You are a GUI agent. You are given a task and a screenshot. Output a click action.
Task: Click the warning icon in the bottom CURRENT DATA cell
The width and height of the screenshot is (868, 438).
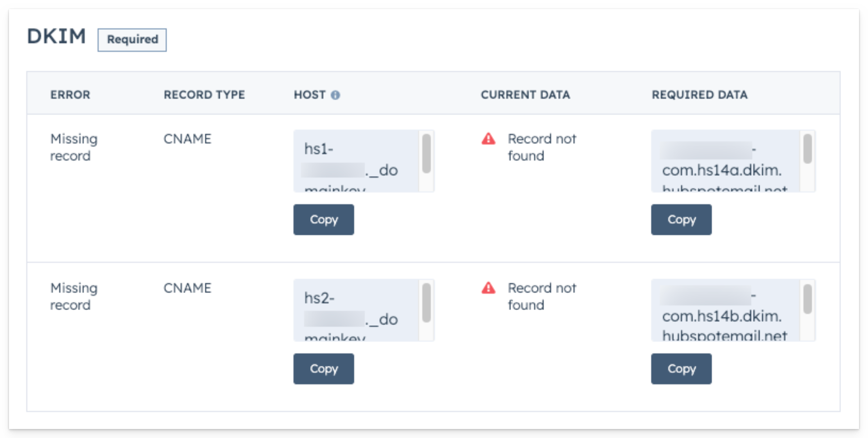(489, 288)
